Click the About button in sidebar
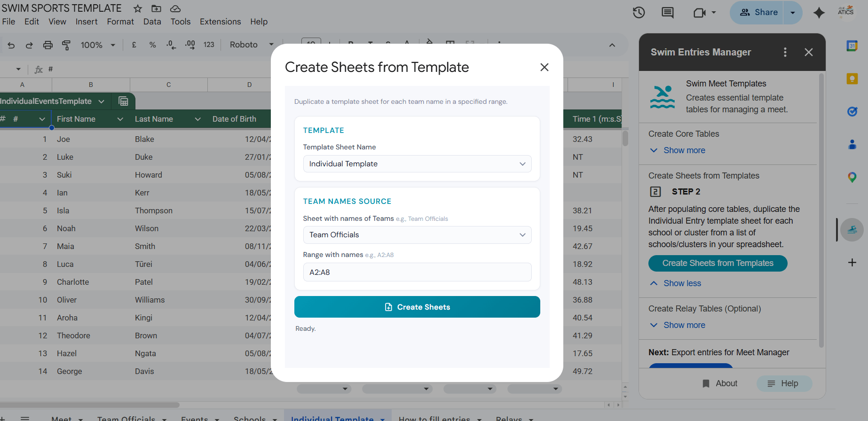Image resolution: width=868 pixels, height=421 pixels. click(720, 383)
